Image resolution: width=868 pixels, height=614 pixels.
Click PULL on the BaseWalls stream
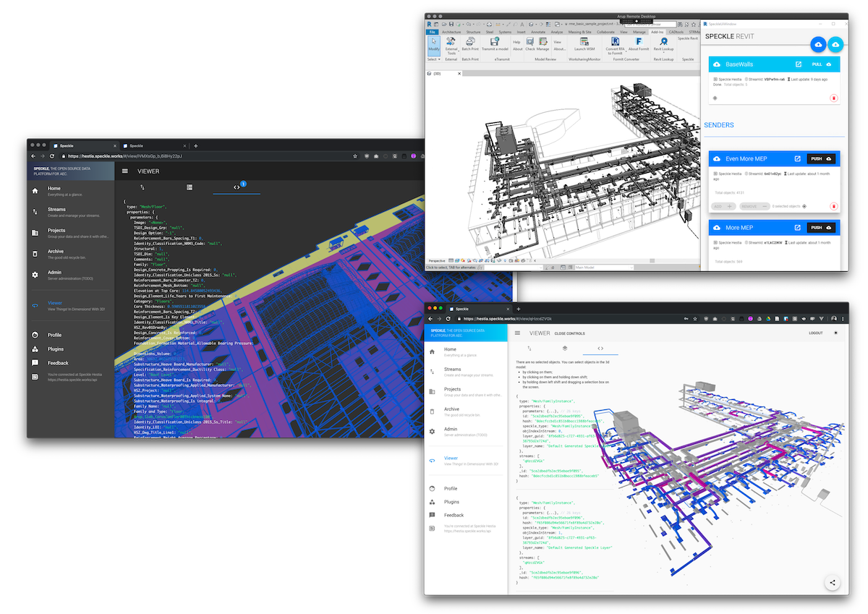pyautogui.click(x=821, y=64)
